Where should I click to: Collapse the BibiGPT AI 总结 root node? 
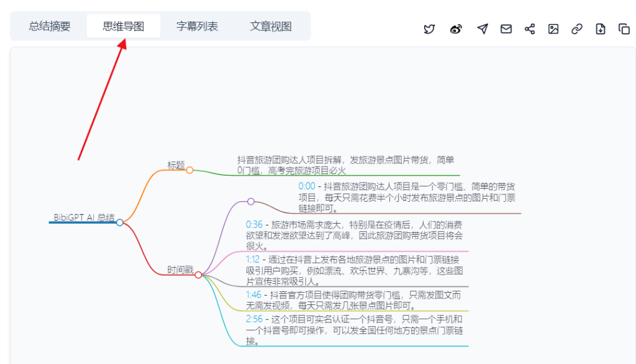pyautogui.click(x=120, y=222)
